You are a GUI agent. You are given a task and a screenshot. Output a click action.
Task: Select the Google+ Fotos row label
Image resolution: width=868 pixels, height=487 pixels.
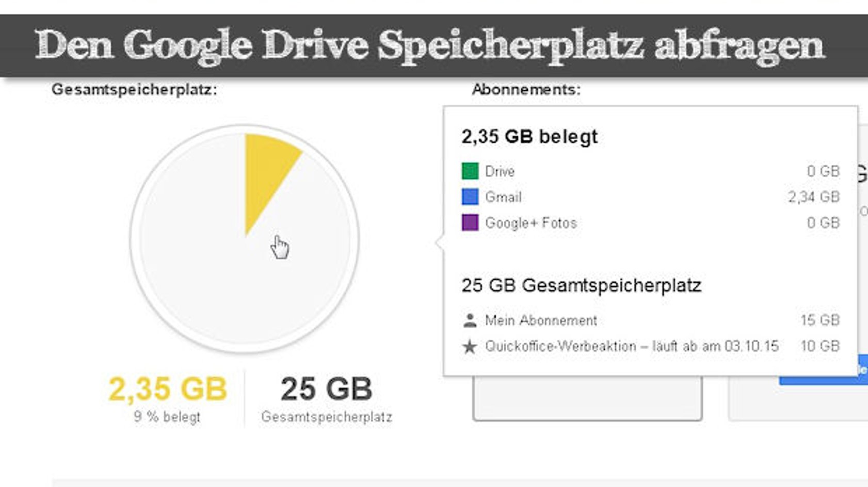[x=531, y=223]
